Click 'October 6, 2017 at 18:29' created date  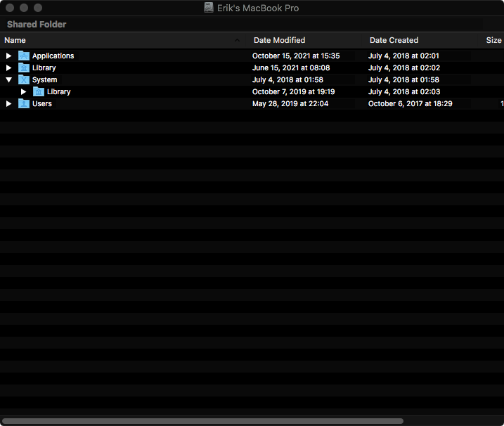coord(410,103)
